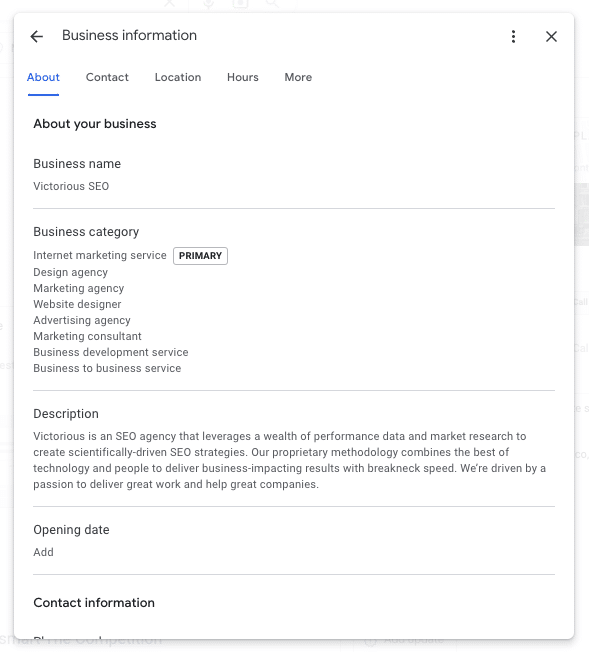589x652 pixels.
Task: Click the PRIMARY category badge
Action: tap(200, 256)
